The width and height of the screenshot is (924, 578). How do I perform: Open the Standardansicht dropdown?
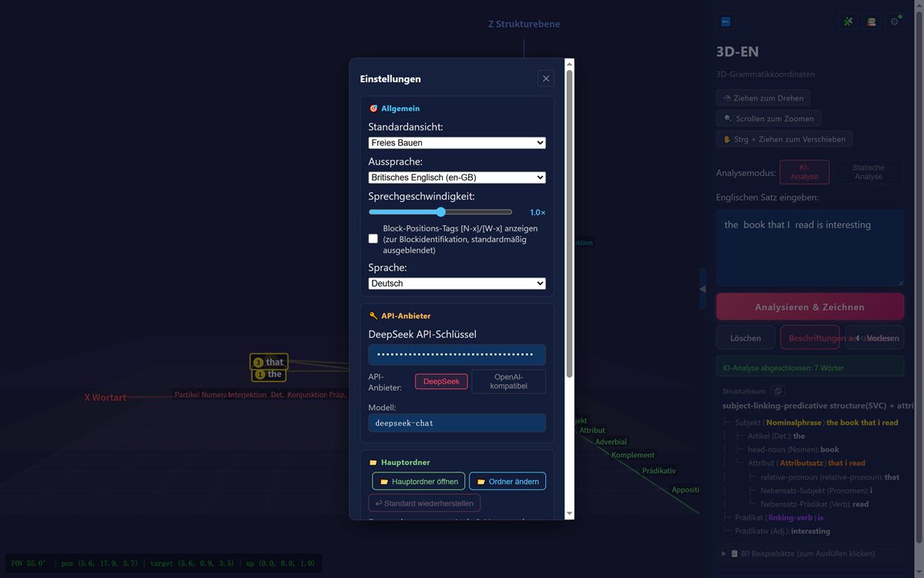pos(457,143)
